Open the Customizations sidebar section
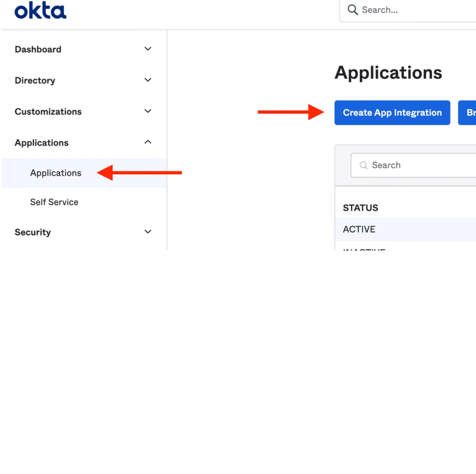Viewport: 476px width, 474px height. pos(48,112)
